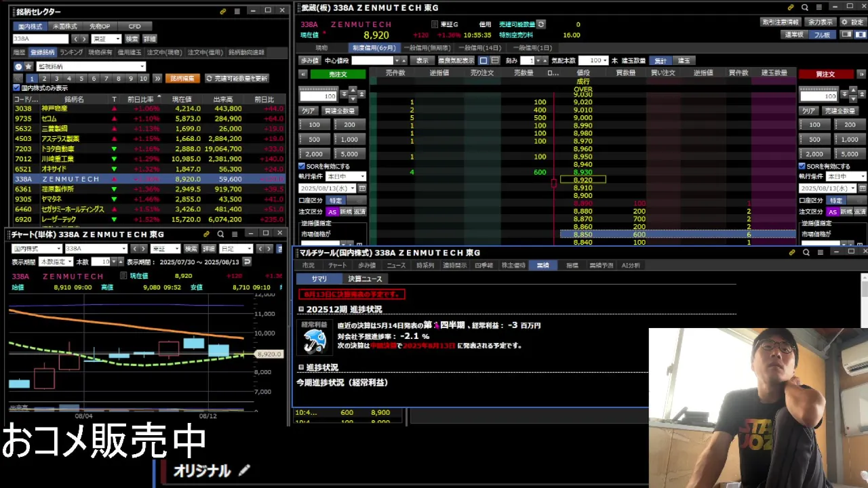Select フル板 board mode

point(822,35)
